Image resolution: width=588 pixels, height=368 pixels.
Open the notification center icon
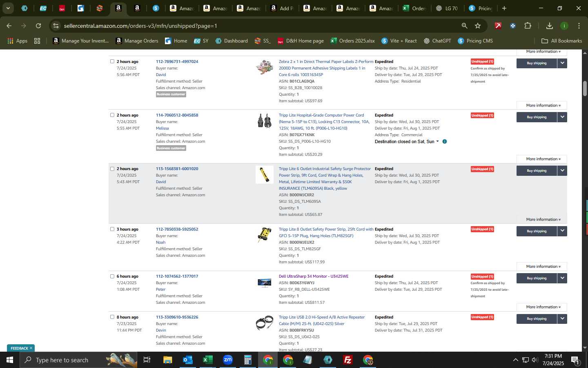click(575, 360)
